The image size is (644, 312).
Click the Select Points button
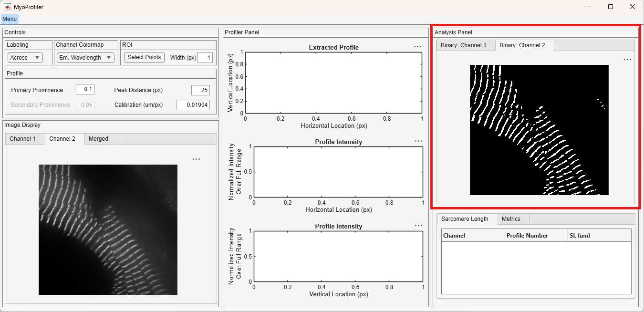(x=145, y=57)
